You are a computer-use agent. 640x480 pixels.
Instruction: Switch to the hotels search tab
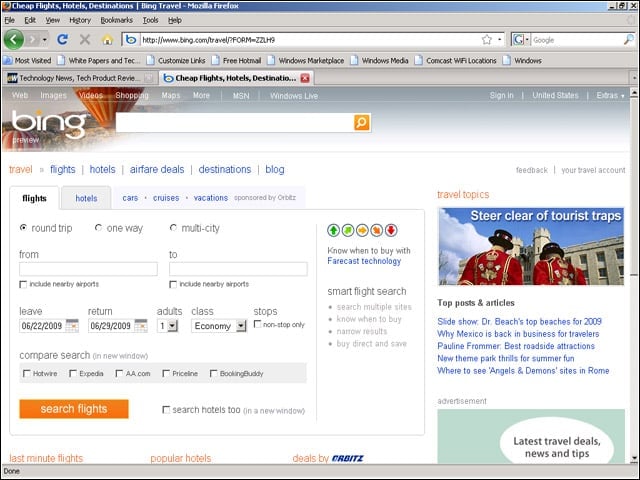[86, 198]
